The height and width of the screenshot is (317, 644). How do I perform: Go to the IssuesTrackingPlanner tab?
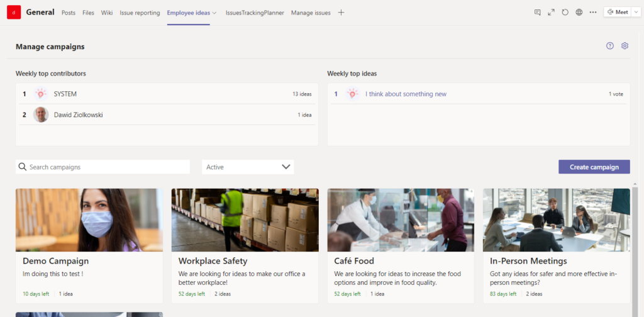(255, 12)
